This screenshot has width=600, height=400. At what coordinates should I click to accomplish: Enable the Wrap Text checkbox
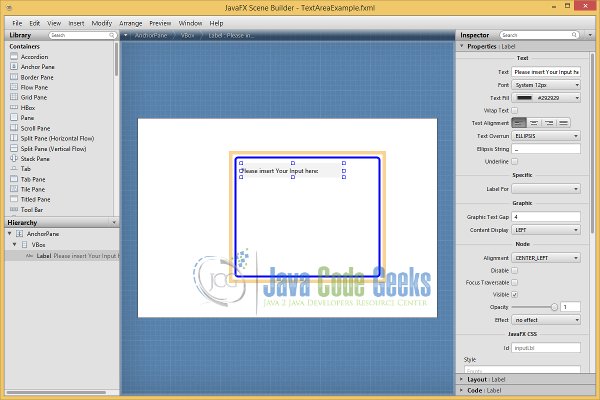point(515,111)
